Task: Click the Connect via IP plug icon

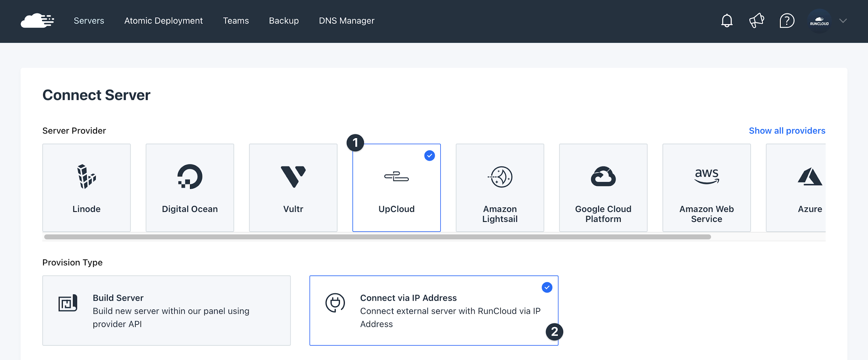Action: tap(335, 303)
